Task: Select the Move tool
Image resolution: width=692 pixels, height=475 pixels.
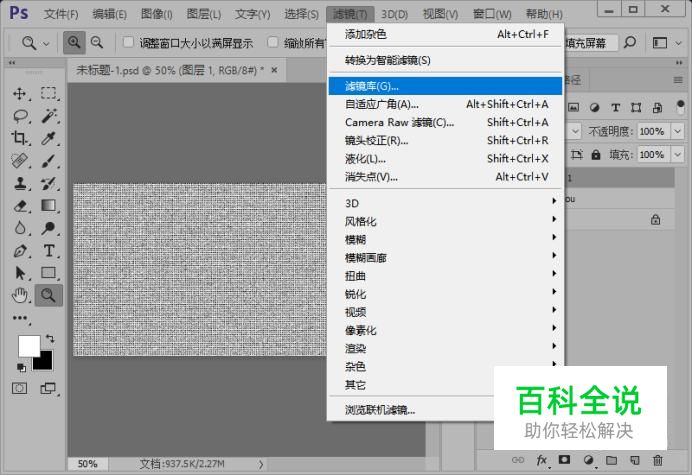Action: [20, 93]
